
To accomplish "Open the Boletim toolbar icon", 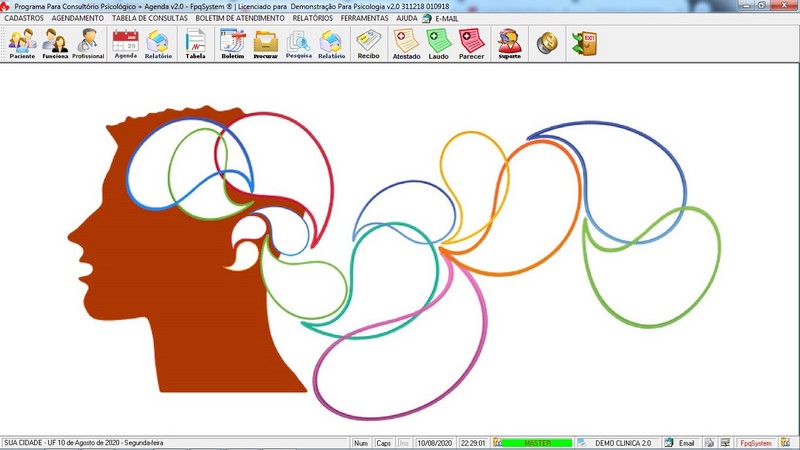I will click(232, 43).
